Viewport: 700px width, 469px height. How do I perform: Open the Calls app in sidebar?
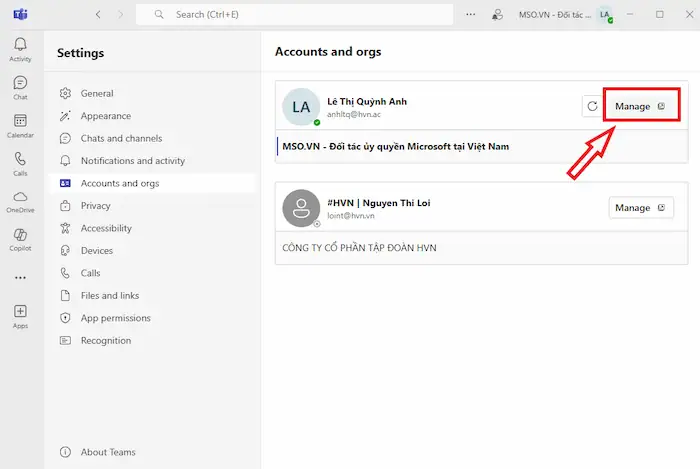(x=20, y=162)
